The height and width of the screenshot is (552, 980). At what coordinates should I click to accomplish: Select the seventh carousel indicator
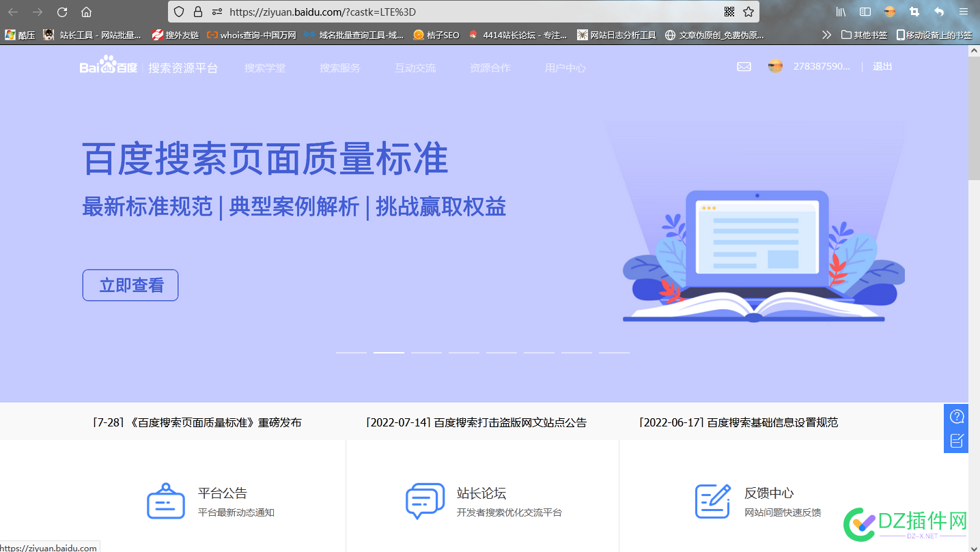click(576, 352)
